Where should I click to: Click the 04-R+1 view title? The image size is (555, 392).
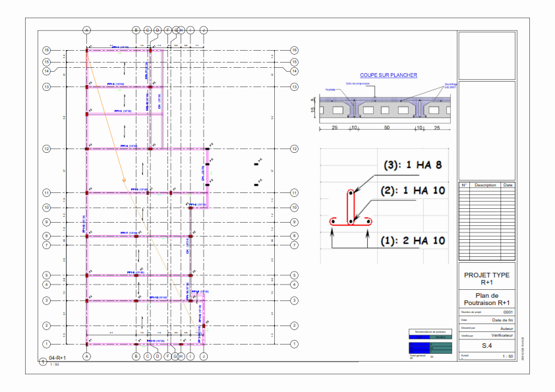click(58, 358)
